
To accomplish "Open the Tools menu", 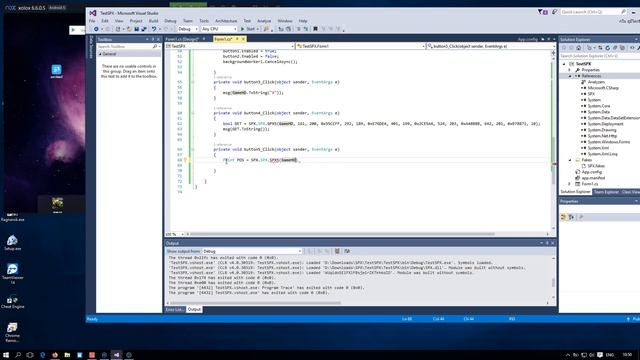I will click(204, 21).
